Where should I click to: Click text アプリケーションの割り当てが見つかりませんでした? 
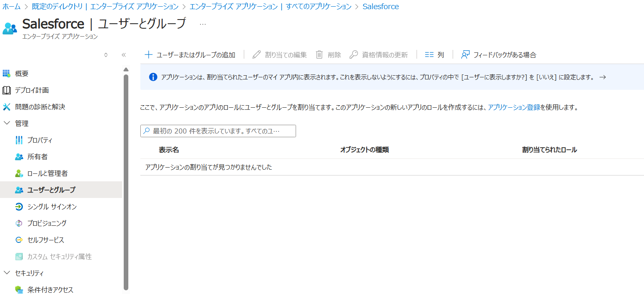[208, 167]
